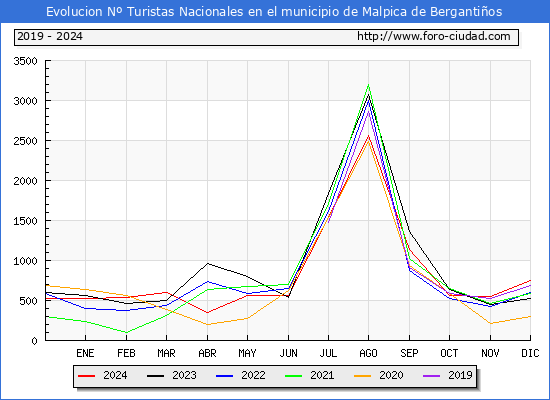Click the red 2024 line dip at ABR
The image size is (550, 400).
click(x=207, y=313)
